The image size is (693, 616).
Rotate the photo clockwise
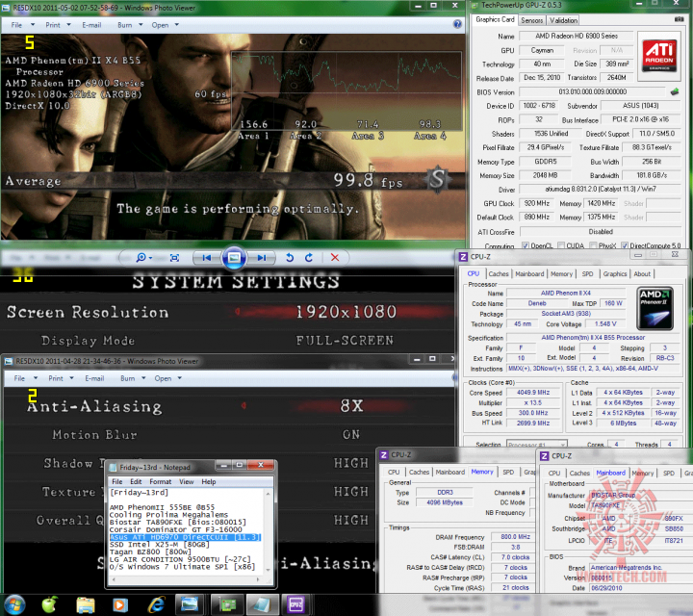pyautogui.click(x=309, y=258)
